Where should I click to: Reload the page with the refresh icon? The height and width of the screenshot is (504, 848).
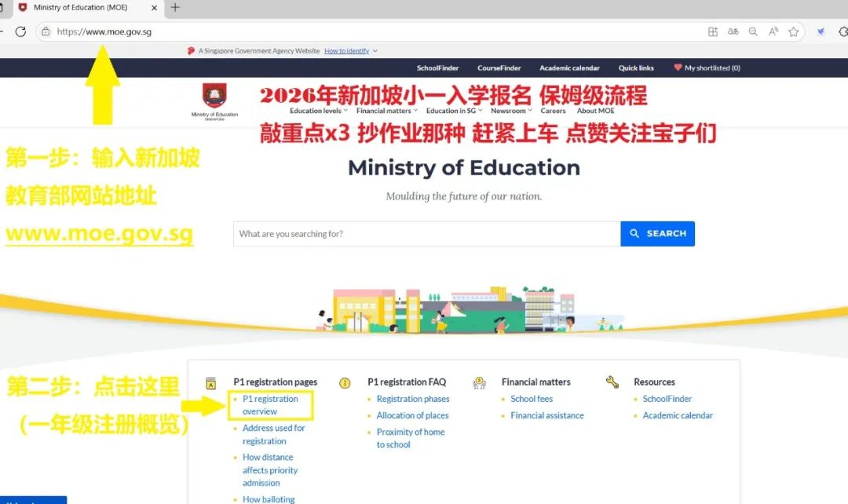[20, 31]
